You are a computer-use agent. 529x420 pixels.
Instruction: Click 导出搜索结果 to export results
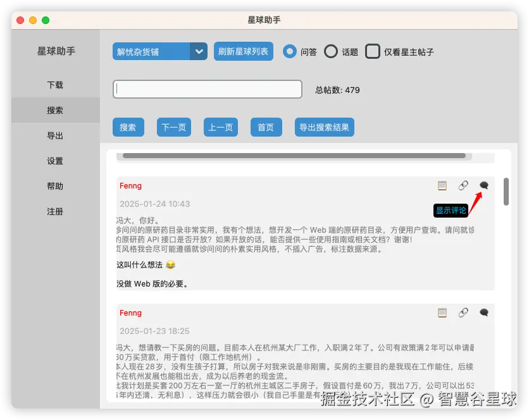tap(324, 127)
